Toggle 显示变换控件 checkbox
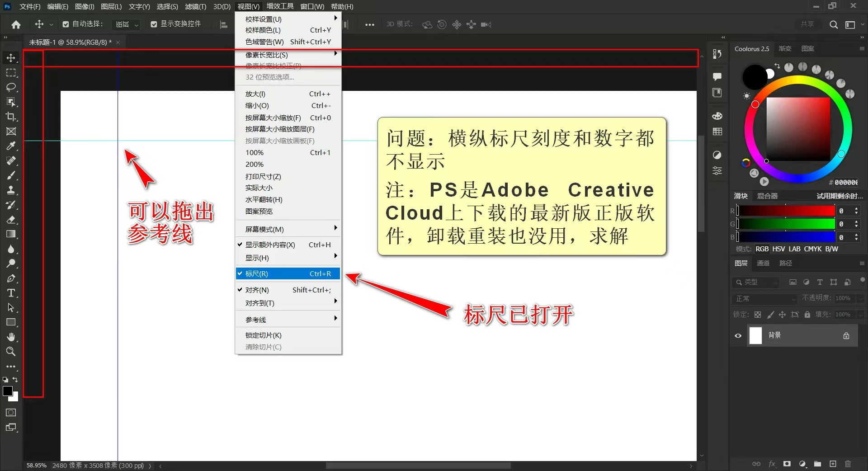Viewport: 868px width, 471px height. tap(154, 24)
